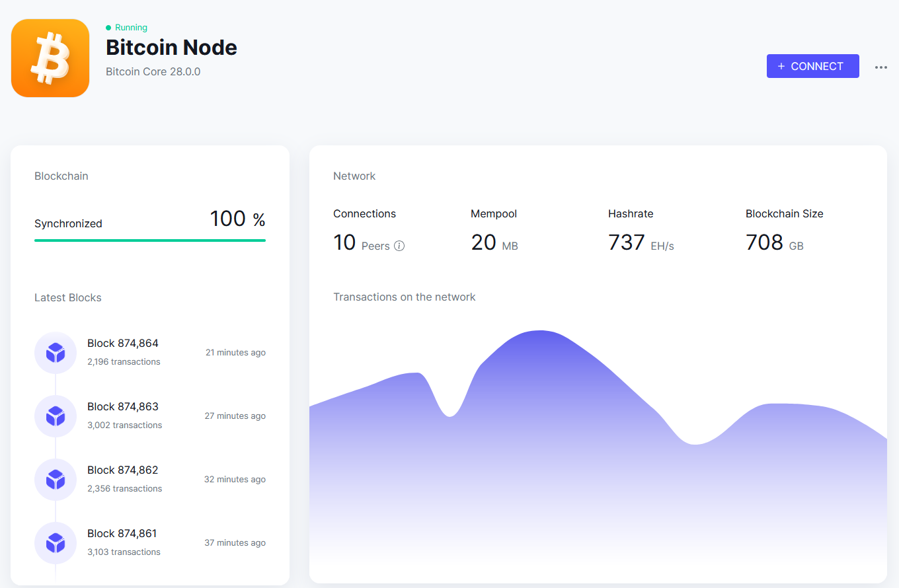Click the Network card heading

pos(354,176)
